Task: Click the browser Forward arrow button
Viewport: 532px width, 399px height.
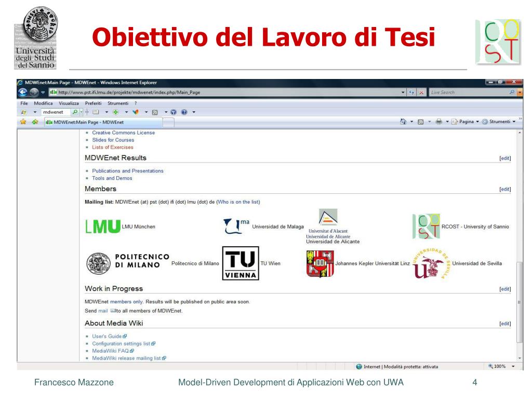Action: point(34,92)
